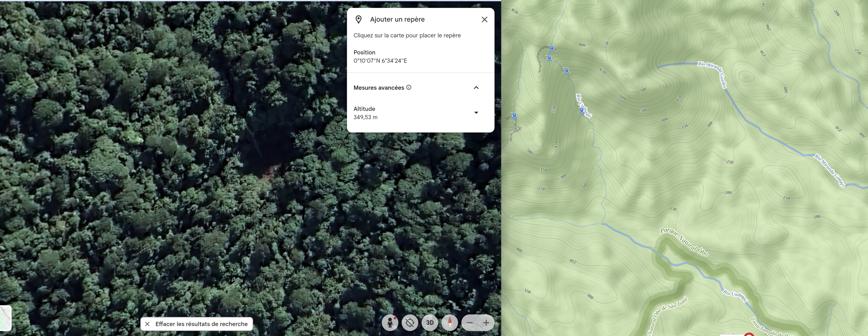The width and height of the screenshot is (868, 336).
Task: Click the leftmost waterfall icon on map
Action: tap(514, 116)
